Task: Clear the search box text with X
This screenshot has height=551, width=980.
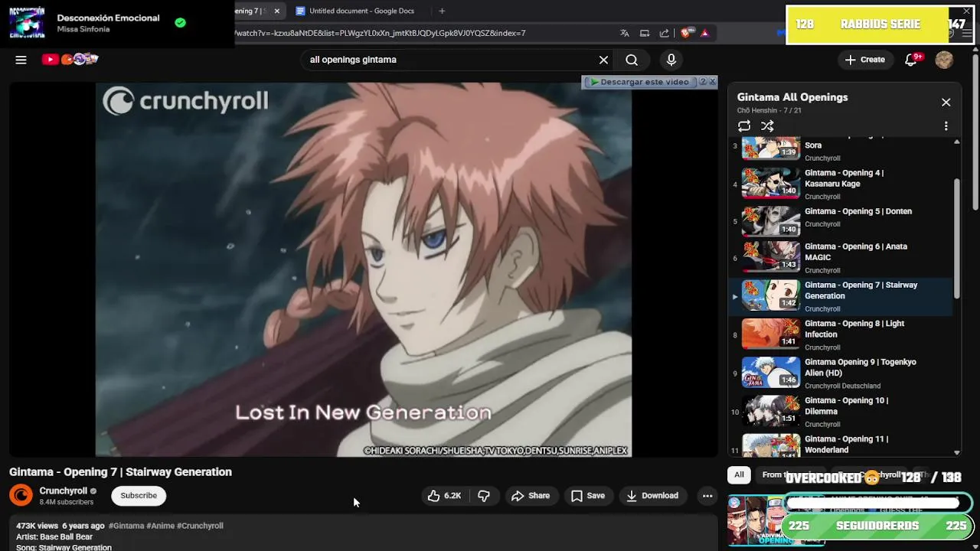Action: 603,60
